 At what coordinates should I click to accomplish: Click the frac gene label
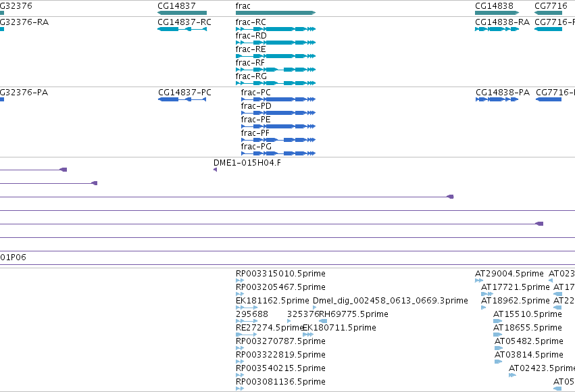coord(243,6)
